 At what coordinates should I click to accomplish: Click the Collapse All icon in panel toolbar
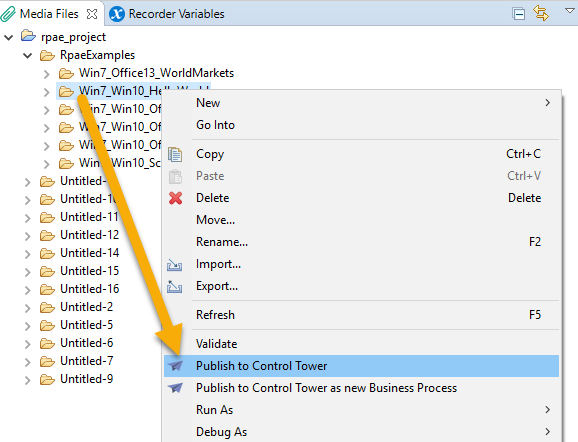click(x=519, y=14)
